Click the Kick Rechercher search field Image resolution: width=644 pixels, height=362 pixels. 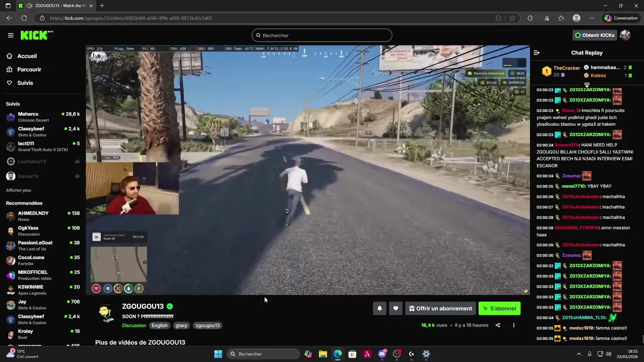(322, 35)
